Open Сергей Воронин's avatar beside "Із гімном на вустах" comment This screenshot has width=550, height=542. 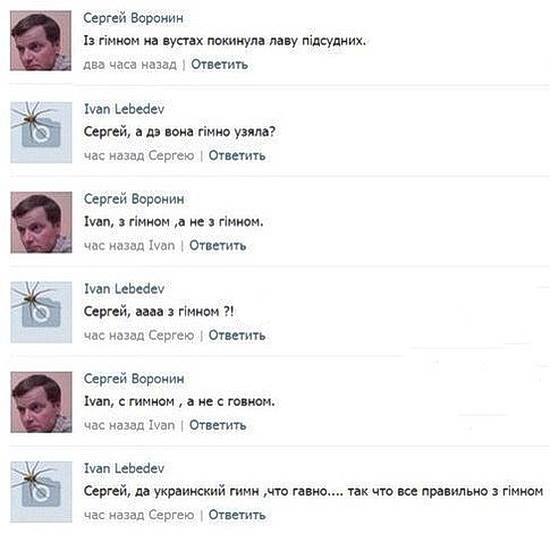[x=41, y=41]
